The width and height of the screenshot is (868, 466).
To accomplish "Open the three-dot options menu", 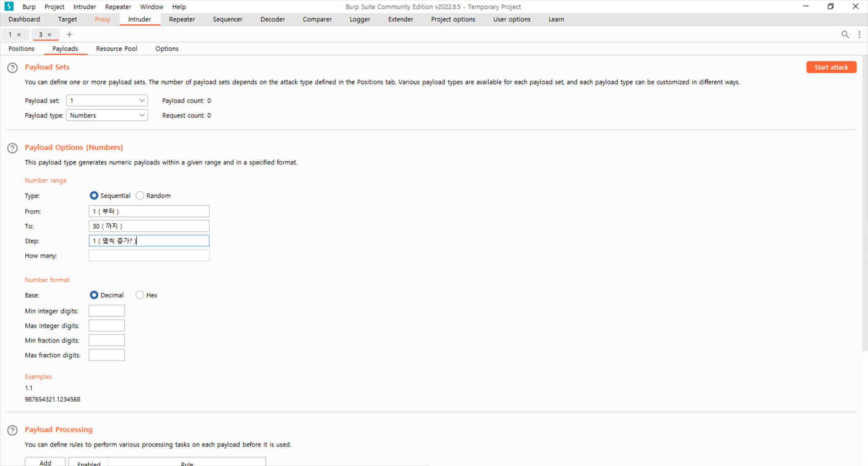I will (x=859, y=34).
